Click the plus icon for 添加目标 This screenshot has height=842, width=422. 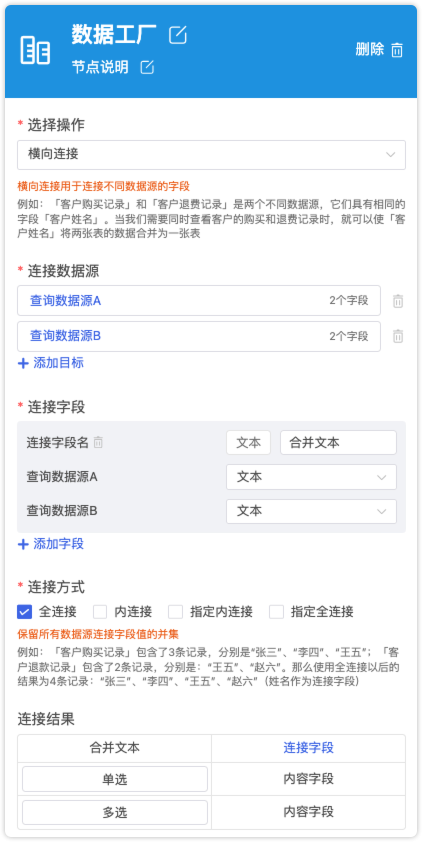click(23, 363)
